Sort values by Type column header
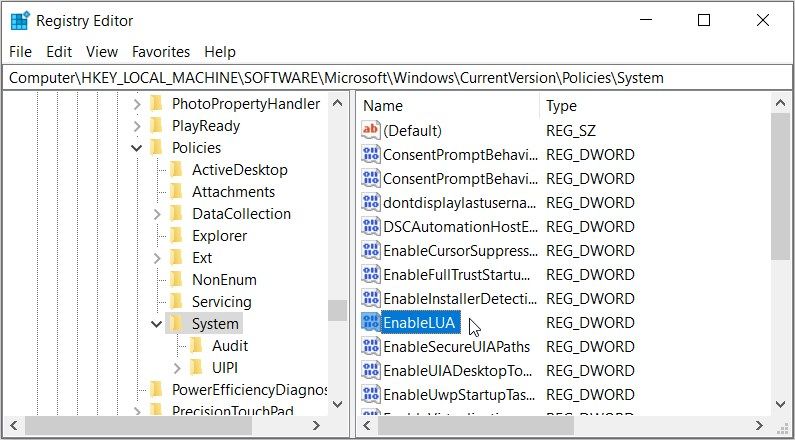 (x=600, y=105)
